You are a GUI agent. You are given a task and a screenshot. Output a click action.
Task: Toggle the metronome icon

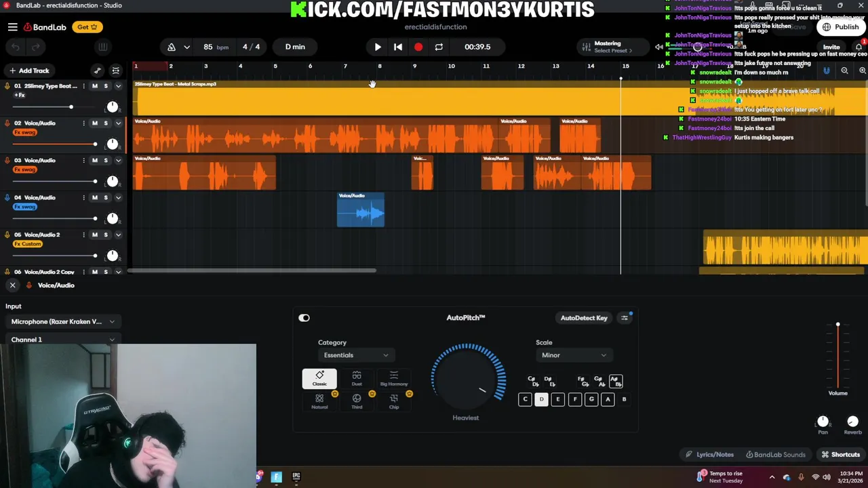coord(172,47)
